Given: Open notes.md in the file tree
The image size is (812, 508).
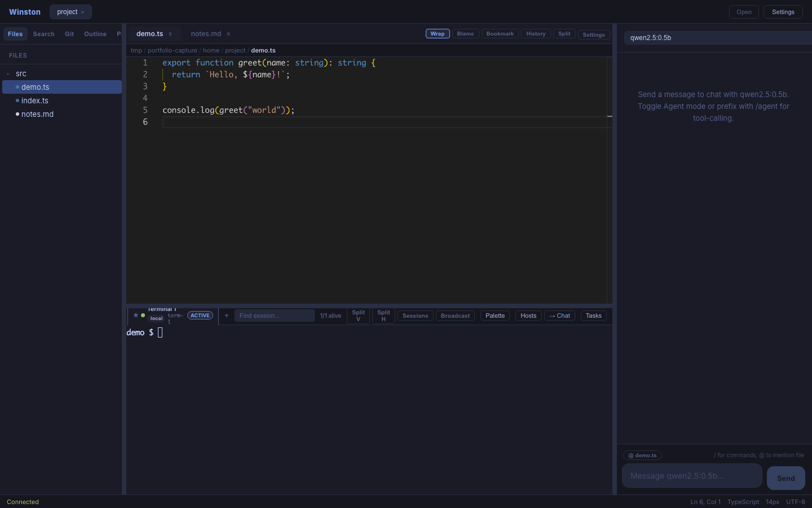Looking at the screenshot, I should click(62, 114).
